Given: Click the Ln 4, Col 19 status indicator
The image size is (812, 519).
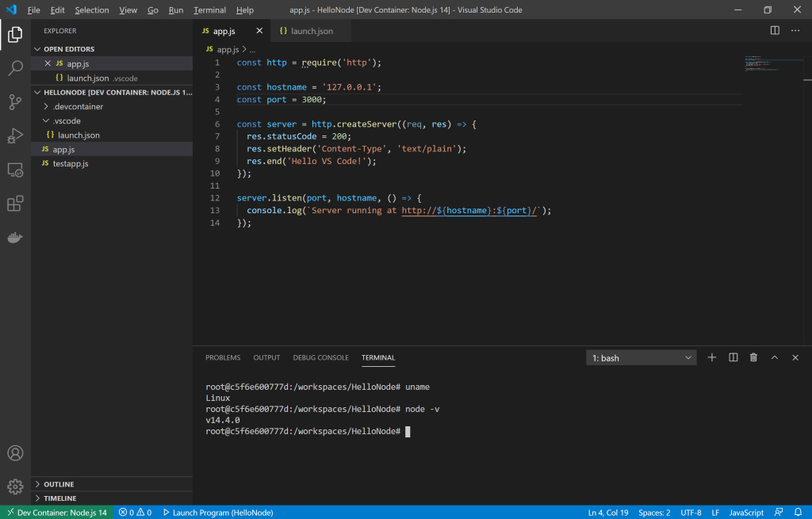Looking at the screenshot, I should click(x=607, y=512).
